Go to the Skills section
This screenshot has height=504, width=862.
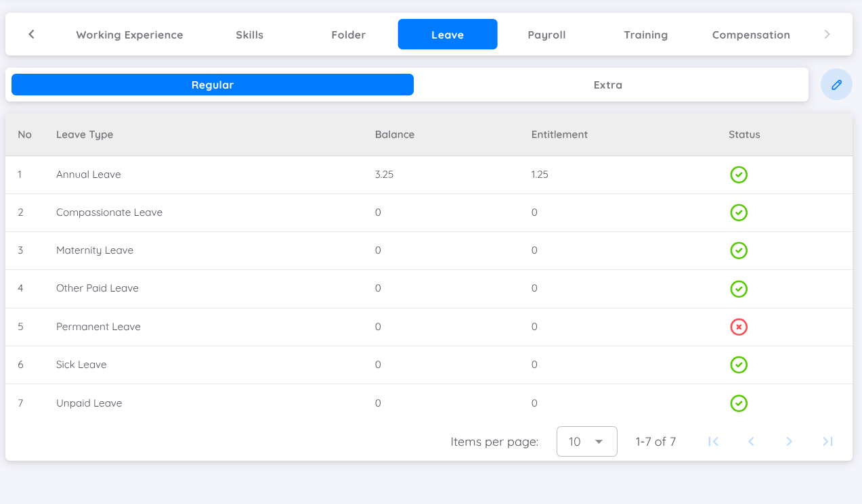tap(249, 35)
